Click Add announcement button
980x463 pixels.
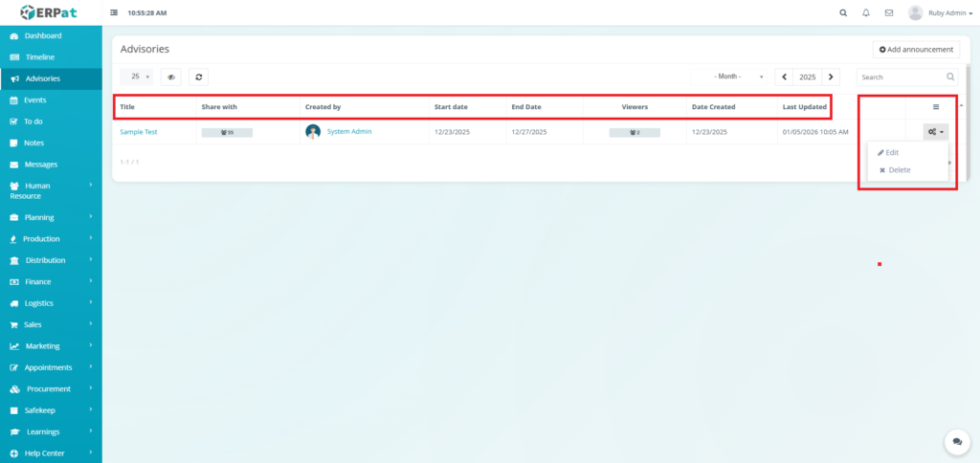[x=916, y=50]
